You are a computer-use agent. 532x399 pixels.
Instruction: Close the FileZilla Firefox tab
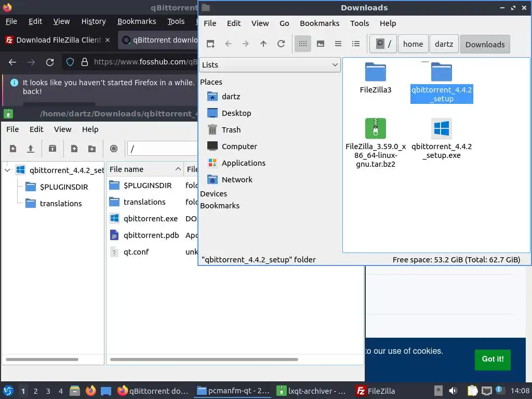(x=108, y=40)
